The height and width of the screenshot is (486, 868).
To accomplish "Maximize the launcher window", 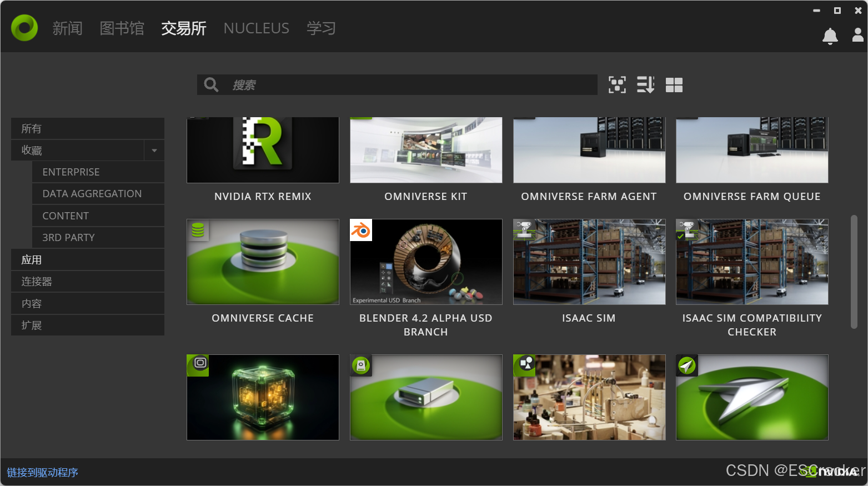I will (x=837, y=11).
